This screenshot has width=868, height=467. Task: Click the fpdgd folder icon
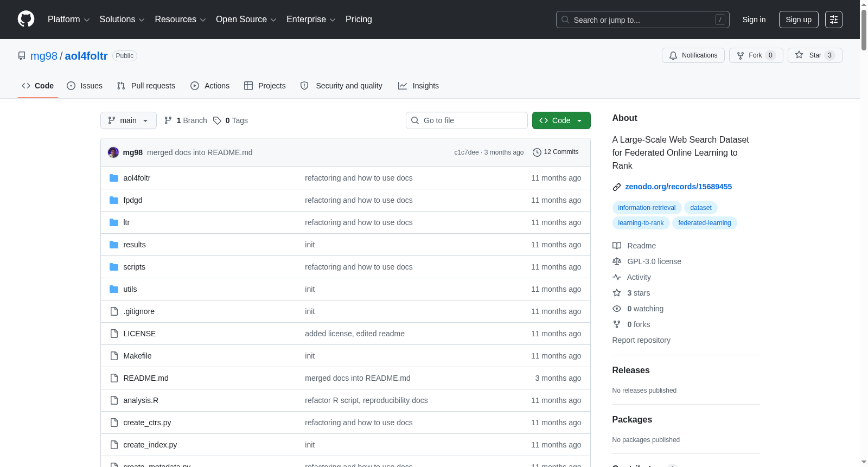pyautogui.click(x=114, y=200)
